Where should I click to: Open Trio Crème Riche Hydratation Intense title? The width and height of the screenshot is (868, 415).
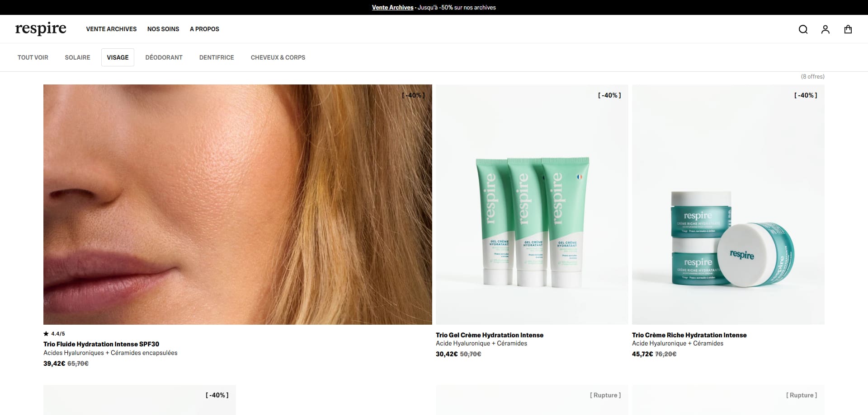click(x=689, y=335)
